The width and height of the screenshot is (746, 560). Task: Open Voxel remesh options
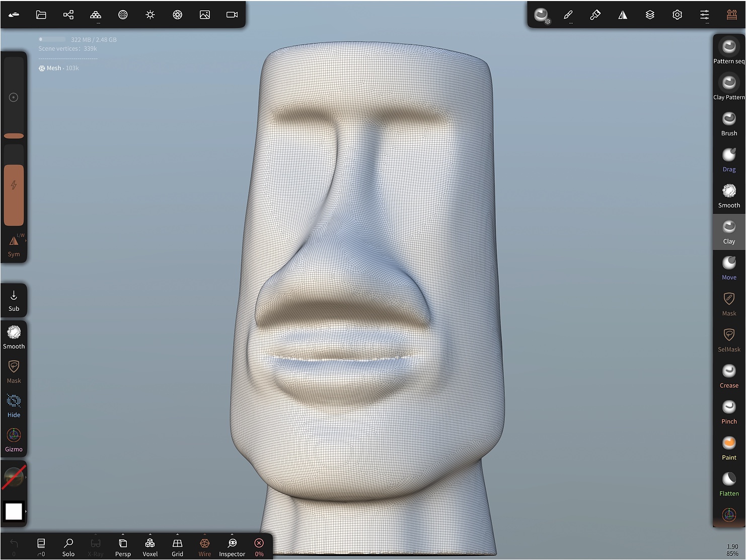[150, 547]
